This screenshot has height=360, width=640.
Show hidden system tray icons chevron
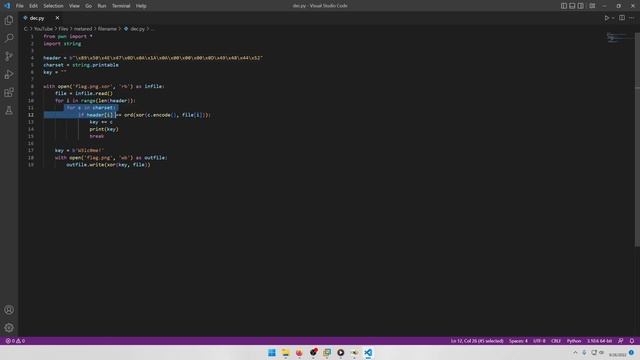click(x=575, y=353)
